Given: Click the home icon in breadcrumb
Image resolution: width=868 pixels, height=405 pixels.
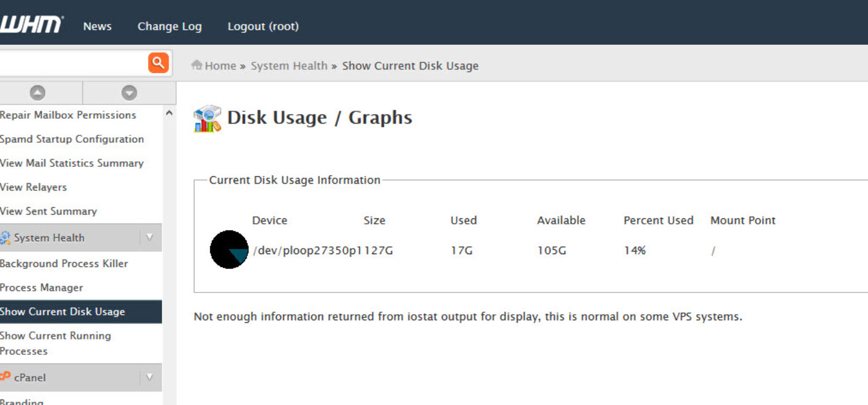Looking at the screenshot, I should click(197, 65).
